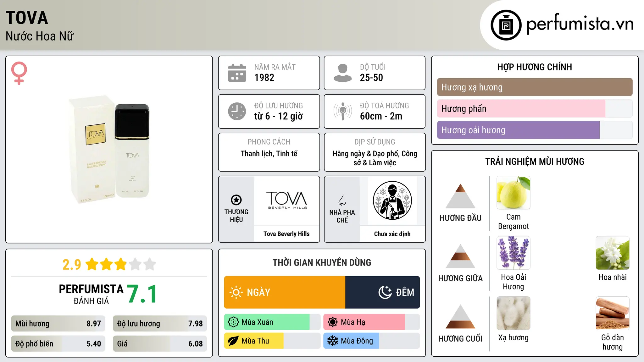Click the Xạ hương note label

coord(514,337)
